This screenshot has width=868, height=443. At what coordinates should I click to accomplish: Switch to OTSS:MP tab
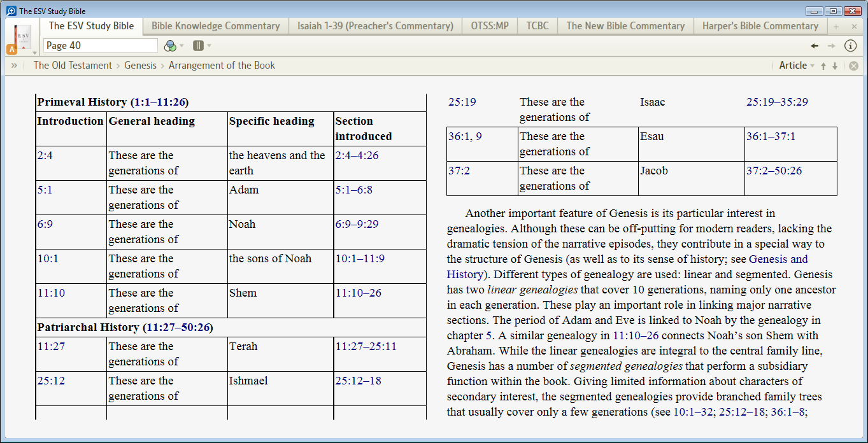pos(490,26)
